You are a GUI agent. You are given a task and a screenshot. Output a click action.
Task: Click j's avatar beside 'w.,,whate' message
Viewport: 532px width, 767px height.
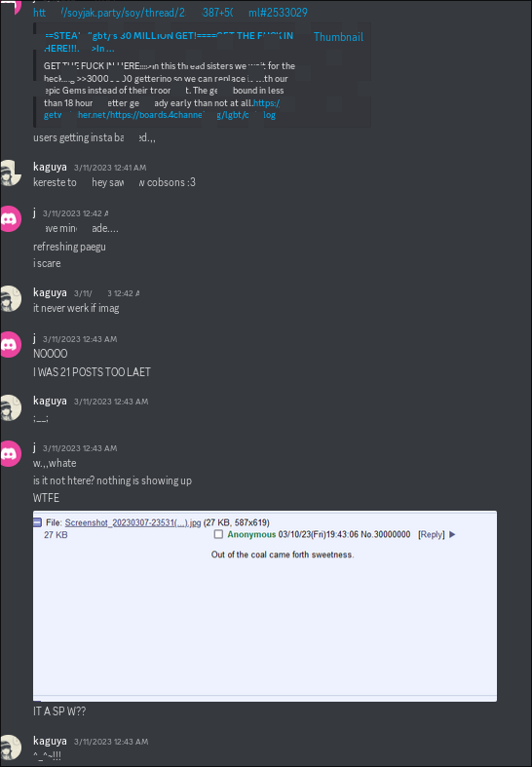[x=11, y=453]
